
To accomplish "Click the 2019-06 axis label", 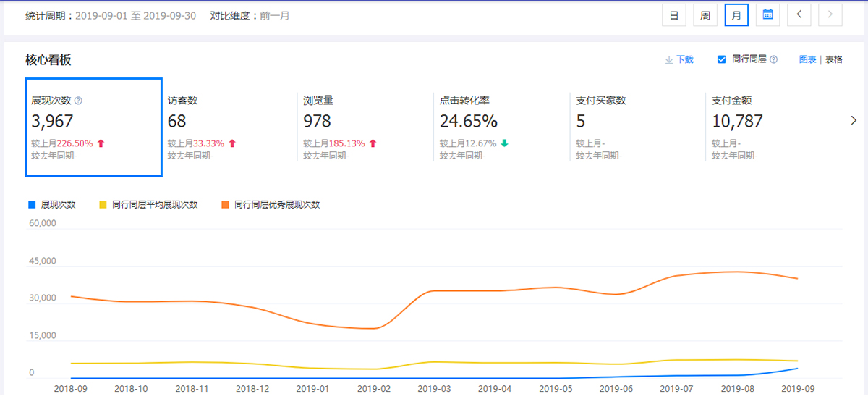I will click(x=616, y=389).
